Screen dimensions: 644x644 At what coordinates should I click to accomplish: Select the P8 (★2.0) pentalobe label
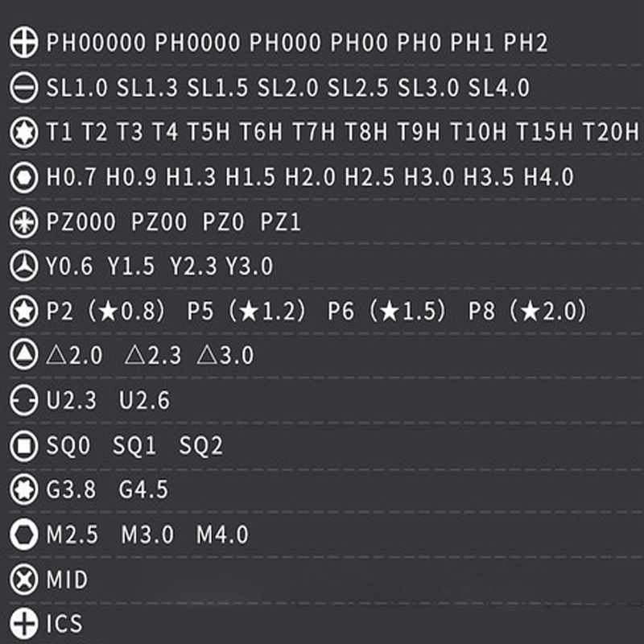point(527,311)
